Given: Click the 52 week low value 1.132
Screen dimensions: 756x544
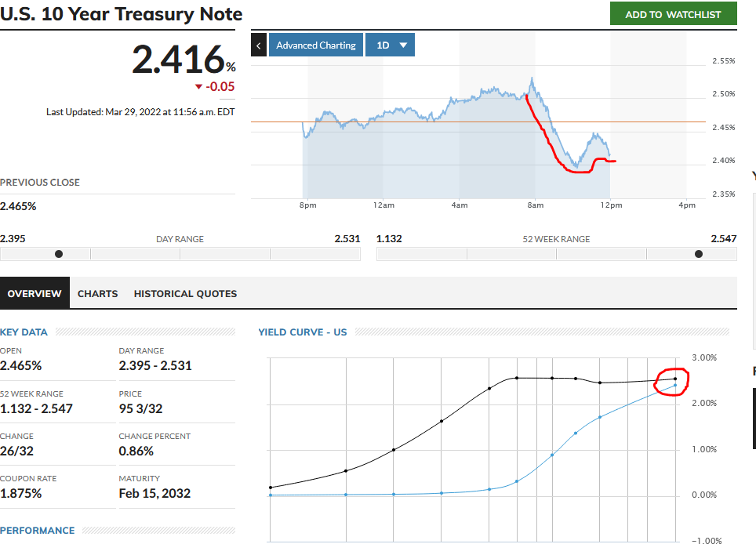Looking at the screenshot, I should click(x=389, y=238).
